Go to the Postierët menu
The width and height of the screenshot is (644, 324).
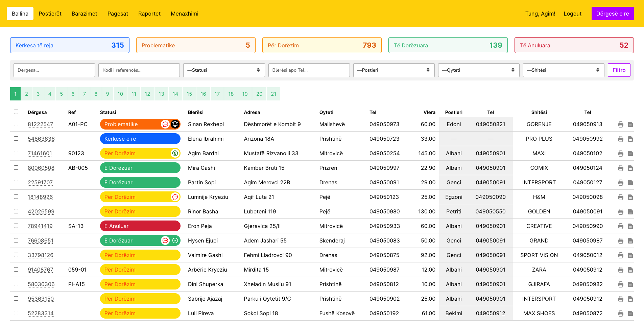(x=50, y=14)
